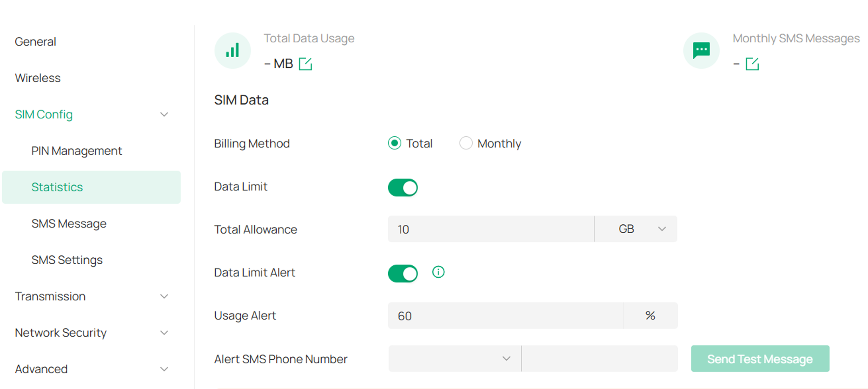Edit the Monthly SMS Messages count
Screen dimensions: 868x389
point(752,64)
